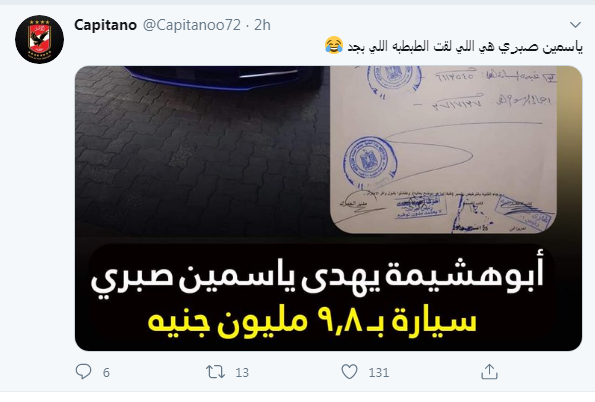Click the like count 131
Screen dimensions: 595x402
[379, 372]
